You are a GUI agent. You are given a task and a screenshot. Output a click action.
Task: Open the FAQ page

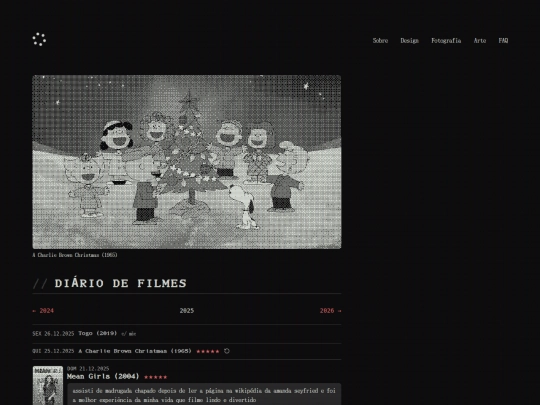503,41
